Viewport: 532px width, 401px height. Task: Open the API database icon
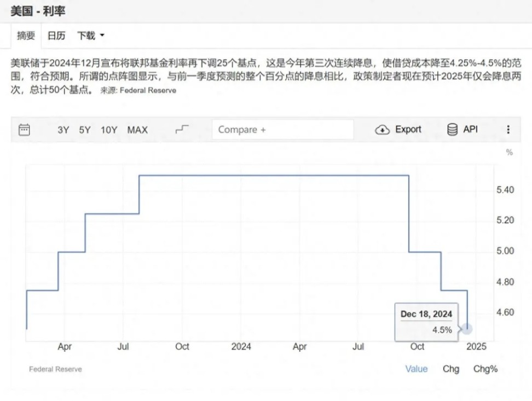[x=452, y=130]
